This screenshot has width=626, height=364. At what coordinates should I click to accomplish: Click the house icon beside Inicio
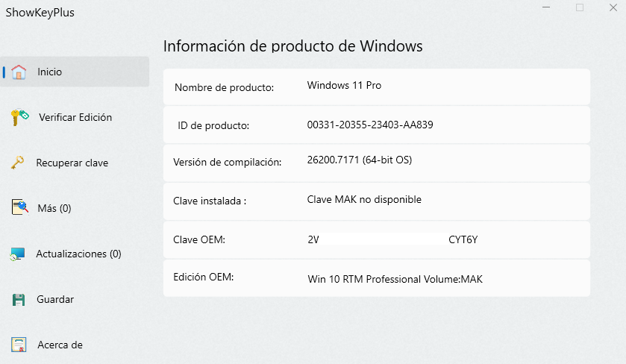tap(19, 72)
